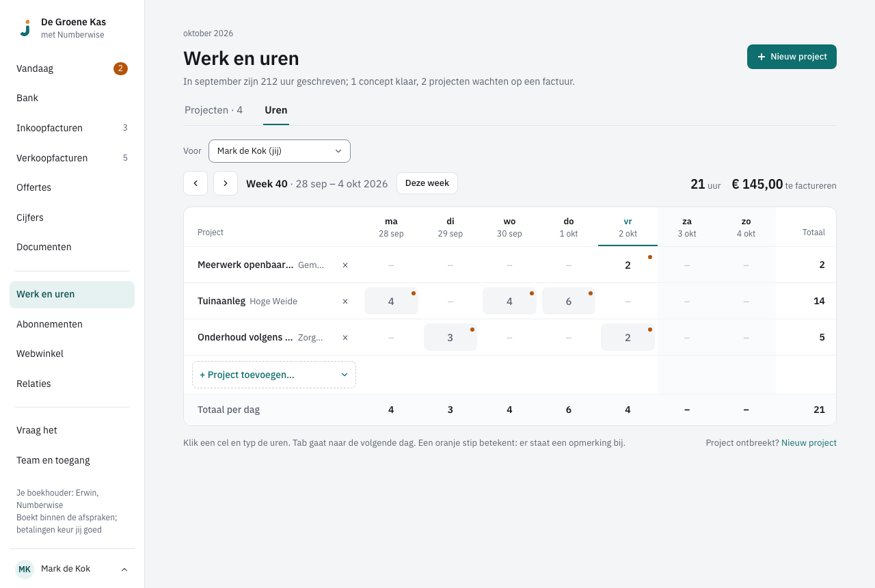The width and height of the screenshot is (875, 588).
Task: Open Verkoopfacturen in the sidebar
Action: coord(72,158)
